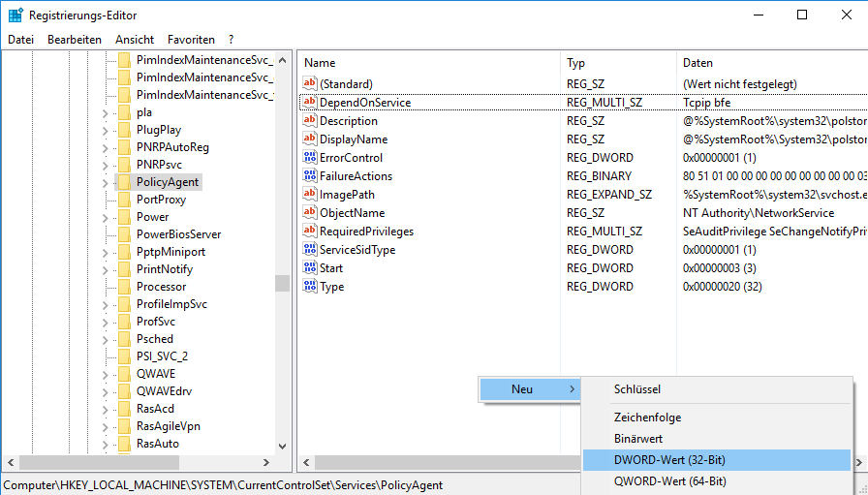Choose DWORD-Wert (32-Bit) from submenu
The width and height of the screenshot is (868, 495).
tap(717, 459)
